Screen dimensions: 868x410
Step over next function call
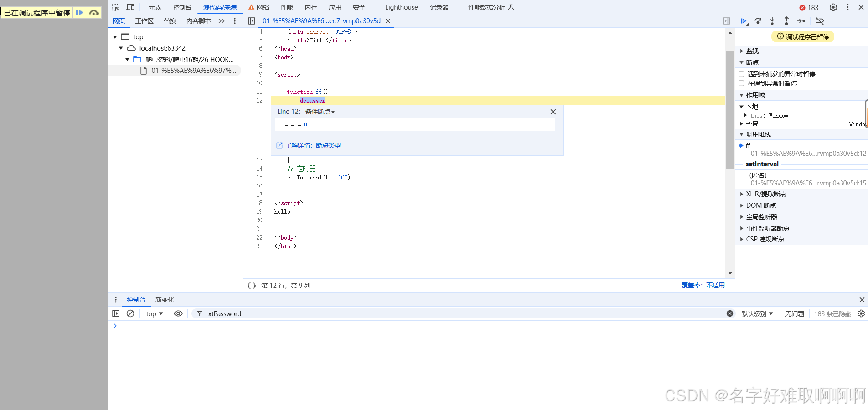[758, 21]
